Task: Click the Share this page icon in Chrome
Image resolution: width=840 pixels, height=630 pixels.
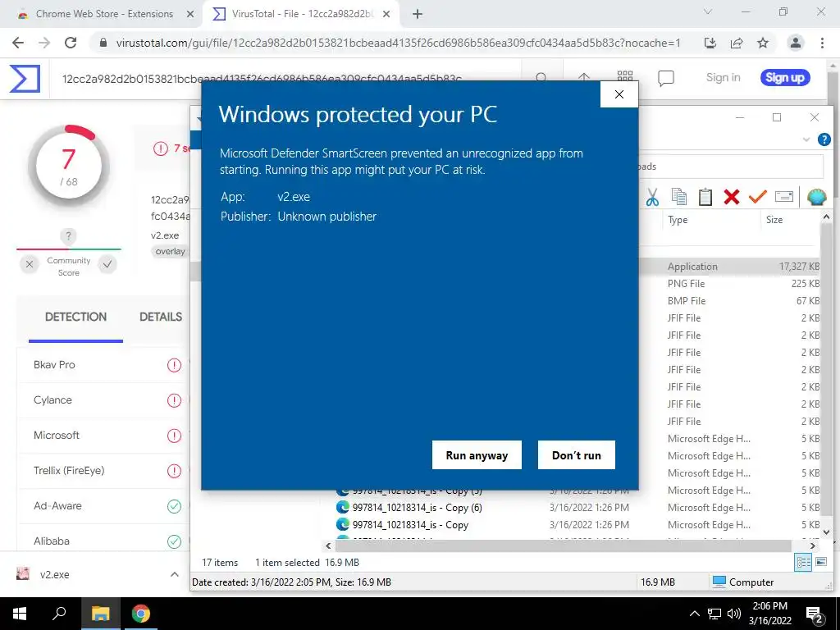Action: click(x=737, y=43)
